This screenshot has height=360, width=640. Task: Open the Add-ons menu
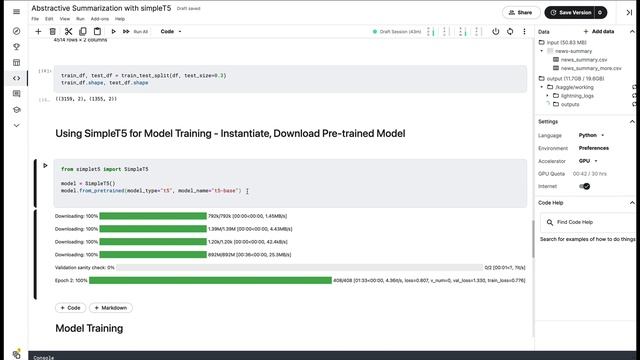click(x=100, y=19)
